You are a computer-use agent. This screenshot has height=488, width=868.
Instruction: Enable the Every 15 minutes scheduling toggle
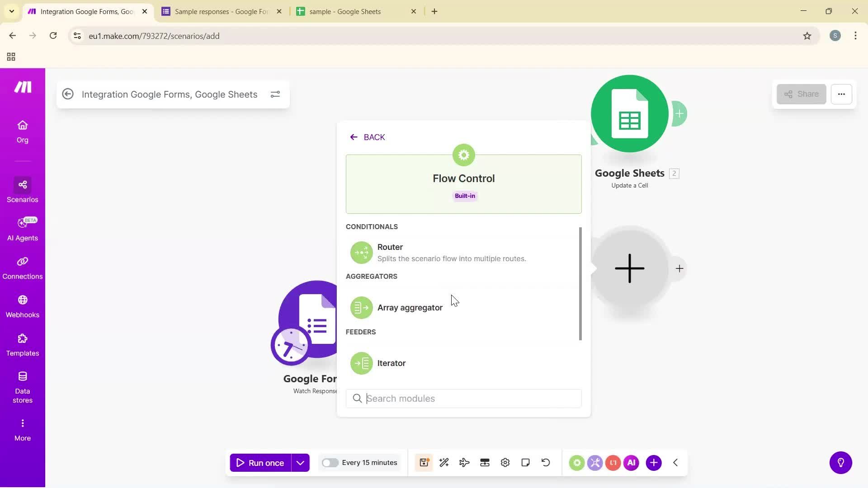tap(331, 462)
